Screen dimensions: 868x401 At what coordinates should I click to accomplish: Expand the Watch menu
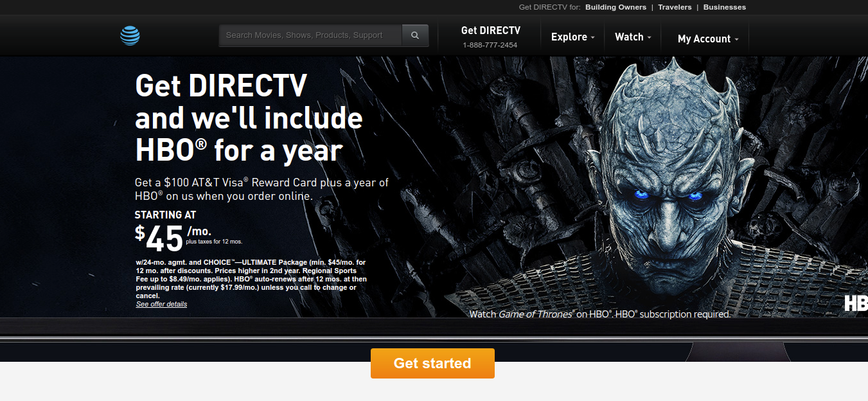633,37
